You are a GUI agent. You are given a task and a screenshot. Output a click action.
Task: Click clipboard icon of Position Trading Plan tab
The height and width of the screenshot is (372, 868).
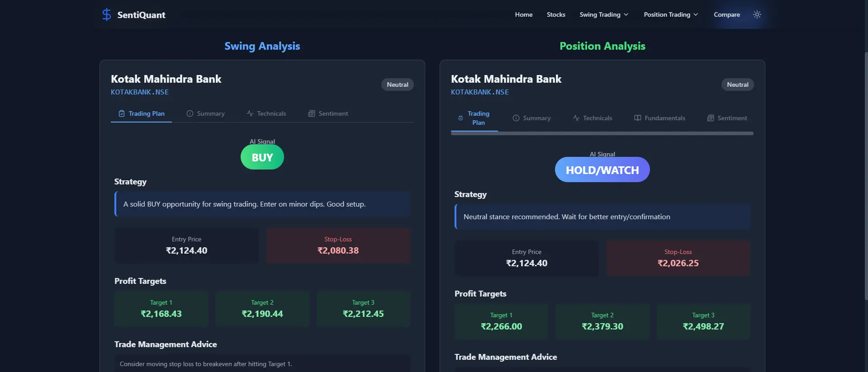pyautogui.click(x=460, y=118)
